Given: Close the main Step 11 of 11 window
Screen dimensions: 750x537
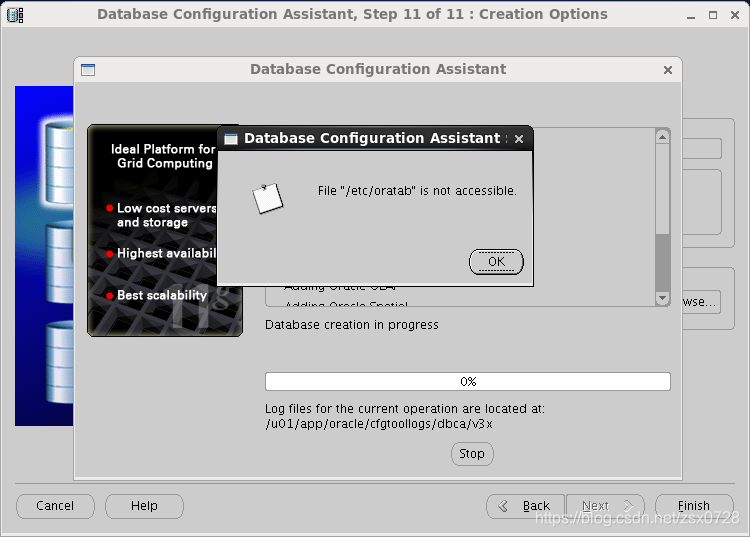Looking at the screenshot, I should pyautogui.click(x=735, y=15).
